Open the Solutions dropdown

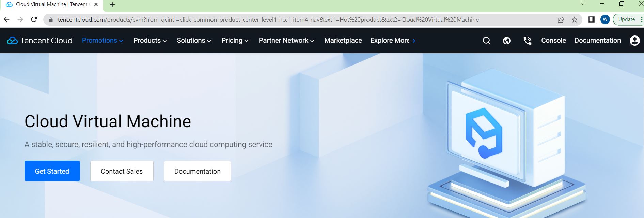pos(194,41)
